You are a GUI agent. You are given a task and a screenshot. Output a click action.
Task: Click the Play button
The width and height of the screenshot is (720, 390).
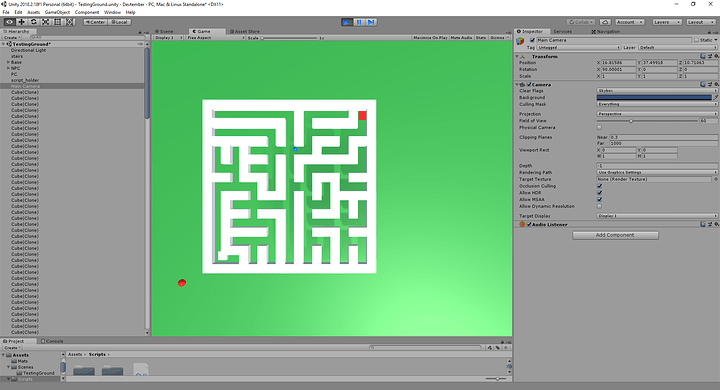[x=347, y=22]
